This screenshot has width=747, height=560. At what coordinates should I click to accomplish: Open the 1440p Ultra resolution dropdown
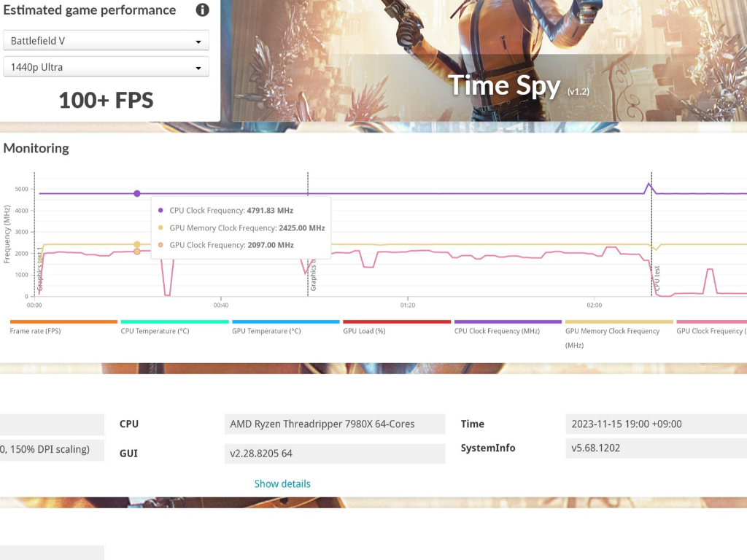click(x=106, y=66)
